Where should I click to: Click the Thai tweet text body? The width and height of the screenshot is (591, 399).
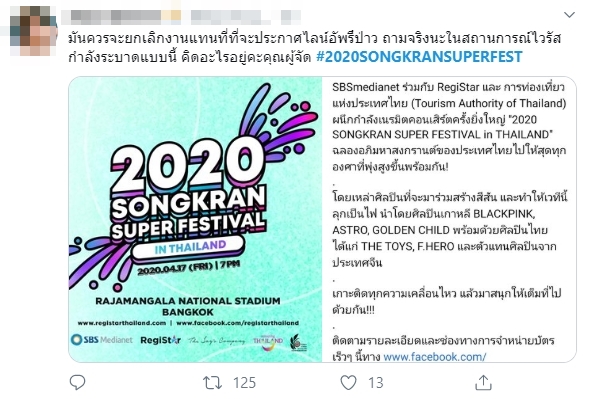coord(315,47)
